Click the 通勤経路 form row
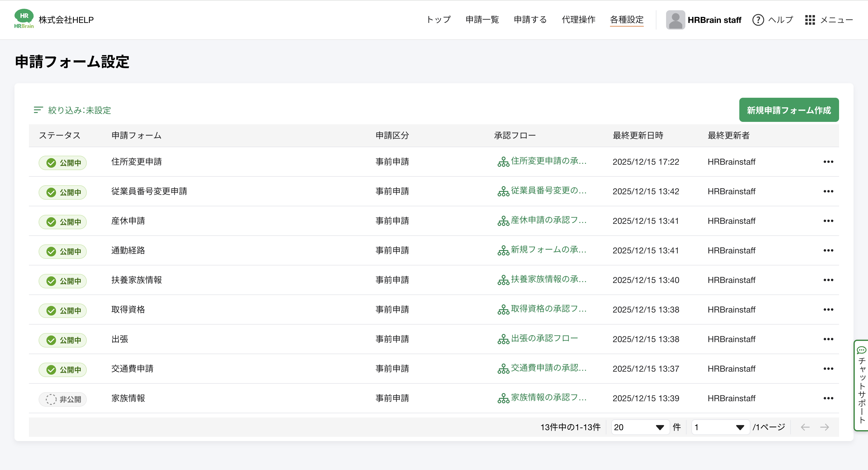868x470 pixels. point(128,250)
